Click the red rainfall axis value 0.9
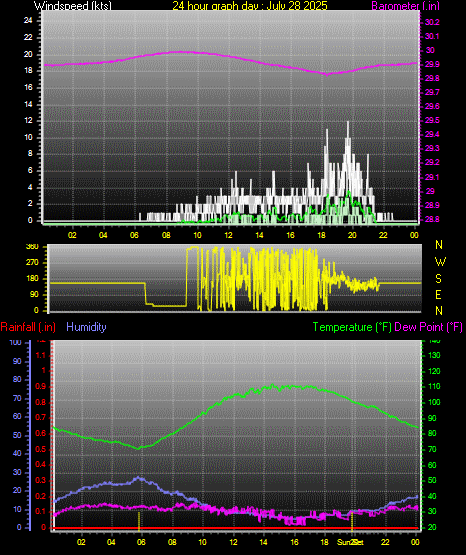The width and height of the screenshot is (466, 555). click(x=41, y=386)
